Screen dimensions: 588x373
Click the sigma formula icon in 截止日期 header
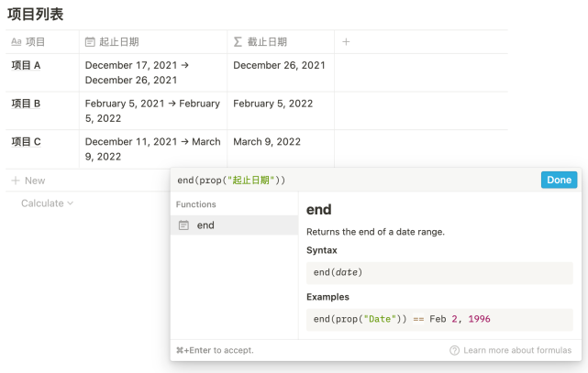tap(239, 42)
